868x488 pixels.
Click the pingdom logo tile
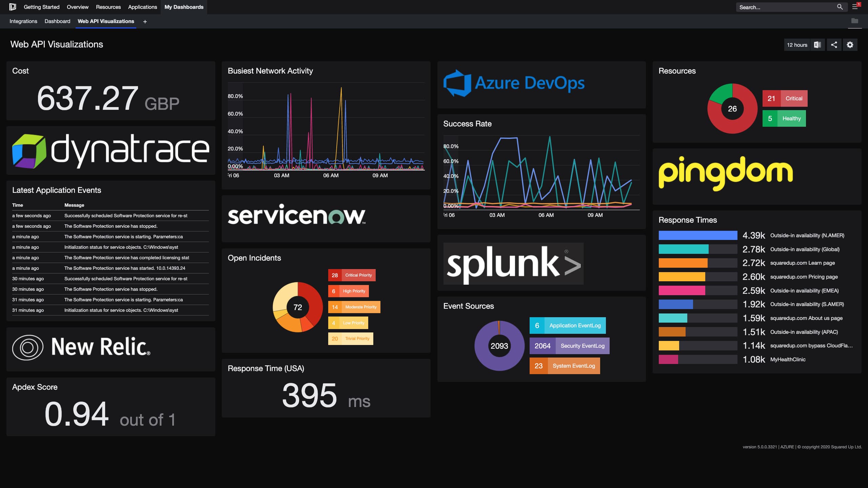tap(726, 173)
